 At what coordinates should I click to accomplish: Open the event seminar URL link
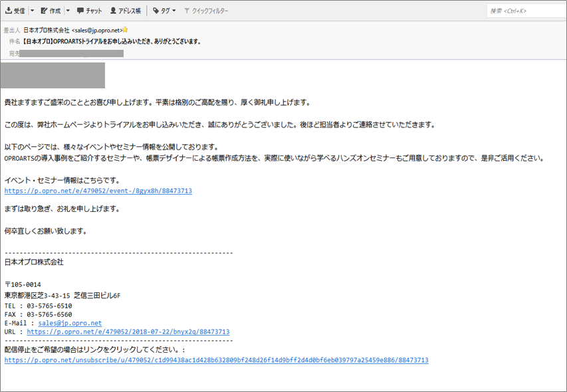(98, 191)
